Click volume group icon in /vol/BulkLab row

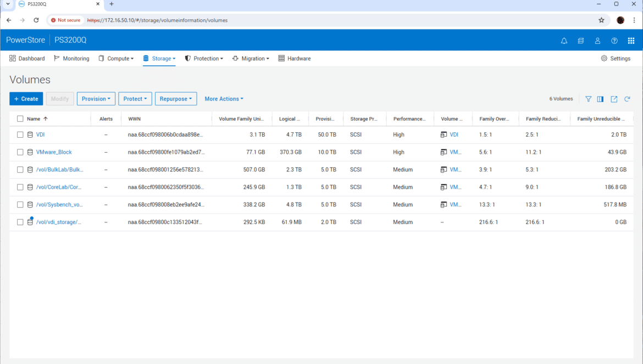[x=444, y=170]
